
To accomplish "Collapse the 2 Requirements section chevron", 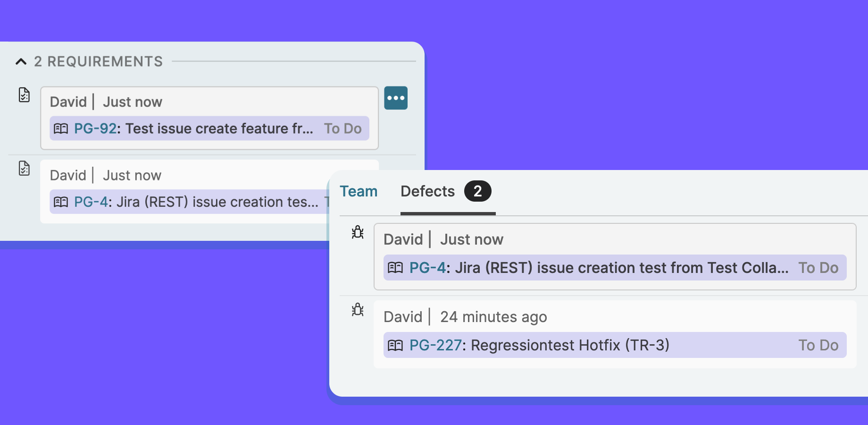I will click(21, 61).
